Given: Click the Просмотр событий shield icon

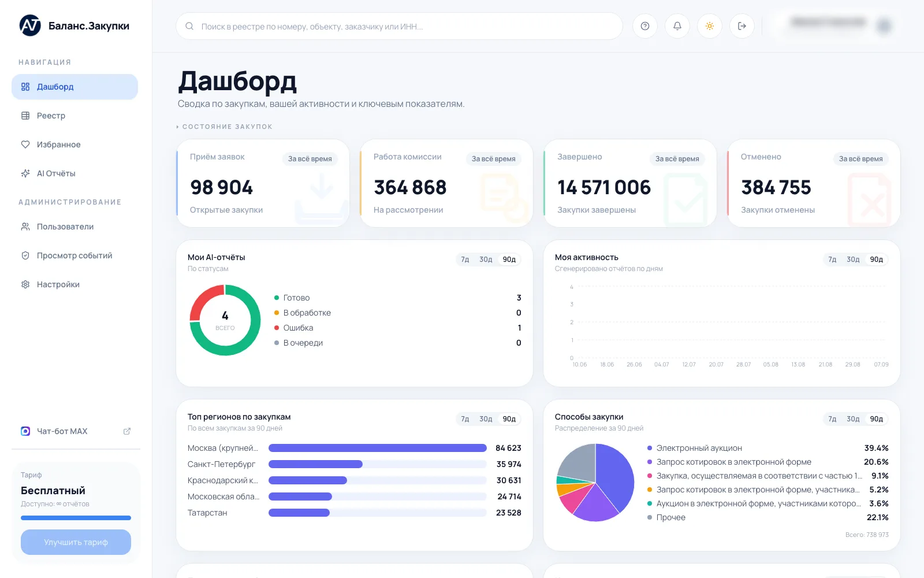Looking at the screenshot, I should (x=25, y=255).
